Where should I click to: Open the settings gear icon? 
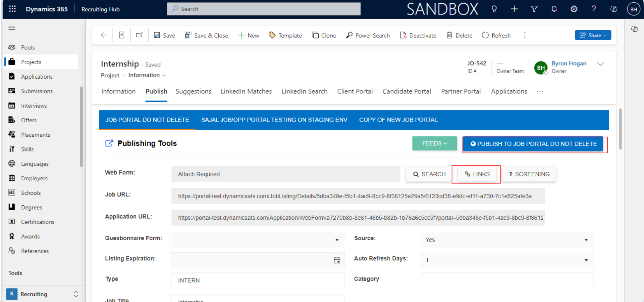click(x=574, y=9)
